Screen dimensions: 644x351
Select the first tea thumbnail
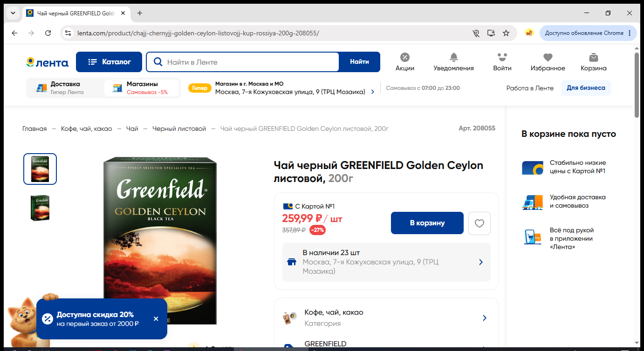pyautogui.click(x=40, y=169)
